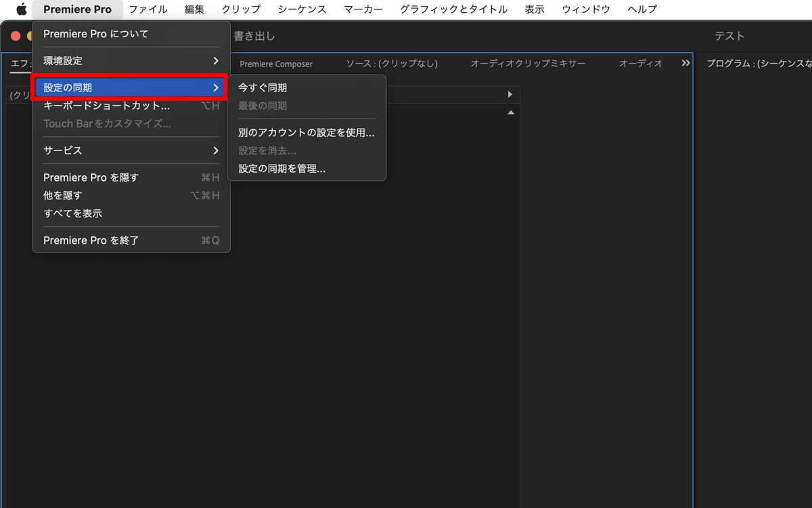Image resolution: width=812 pixels, height=508 pixels.
Task: Select 別のアカウントの設定を使用...
Action: (307, 133)
